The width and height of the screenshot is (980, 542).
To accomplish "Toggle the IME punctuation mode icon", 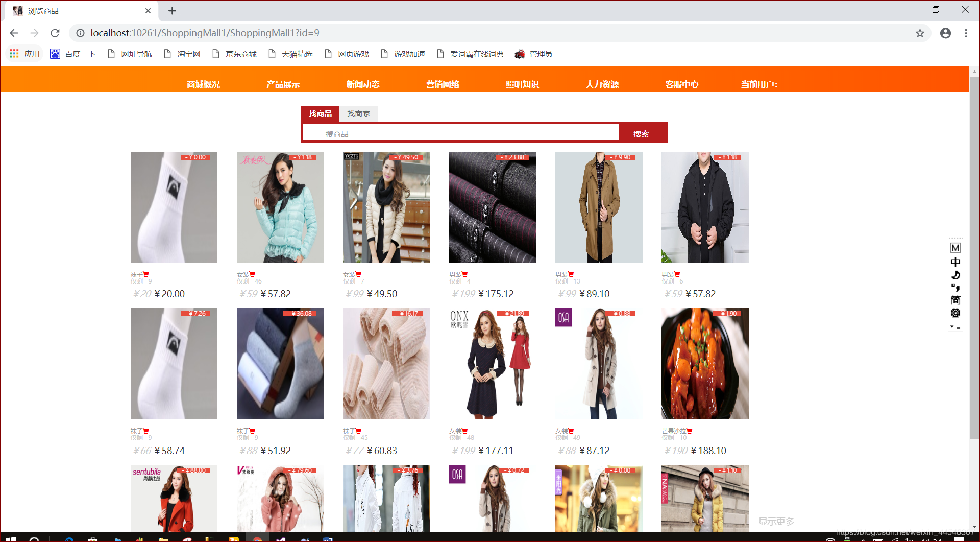I will [955, 288].
